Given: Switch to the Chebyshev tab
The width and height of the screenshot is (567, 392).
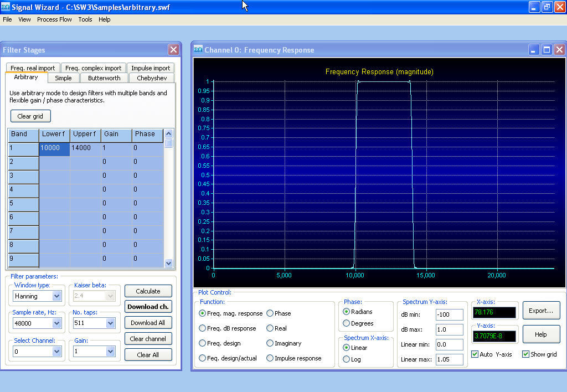Looking at the screenshot, I should pyautogui.click(x=152, y=78).
